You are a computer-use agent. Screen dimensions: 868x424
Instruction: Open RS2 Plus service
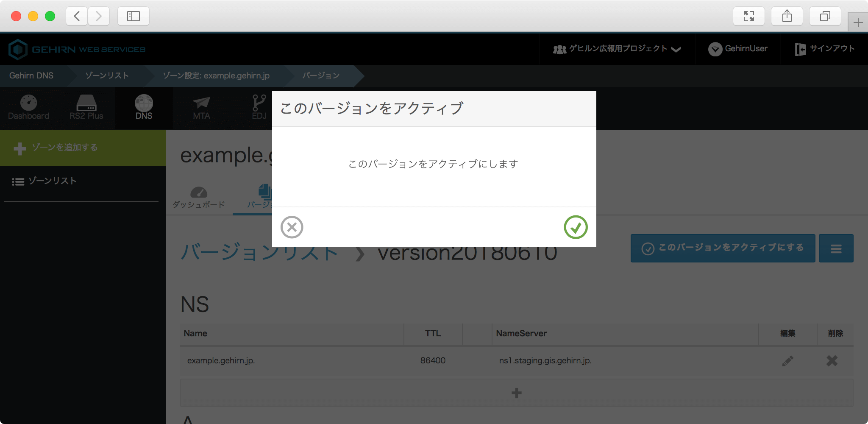pyautogui.click(x=86, y=108)
